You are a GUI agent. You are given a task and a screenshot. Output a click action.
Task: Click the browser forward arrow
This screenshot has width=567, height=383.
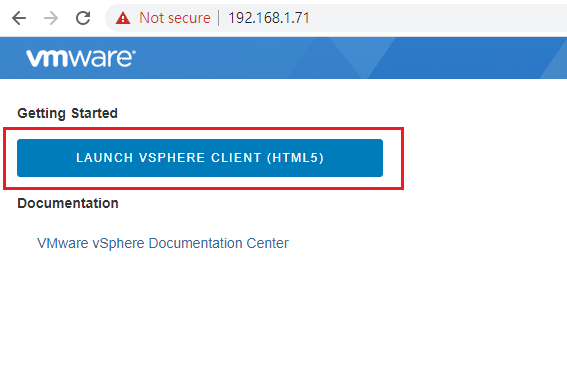[51, 18]
